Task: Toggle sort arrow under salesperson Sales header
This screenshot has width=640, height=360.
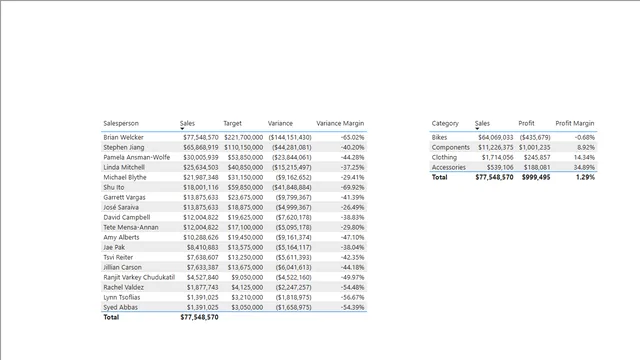Action: 182,129
